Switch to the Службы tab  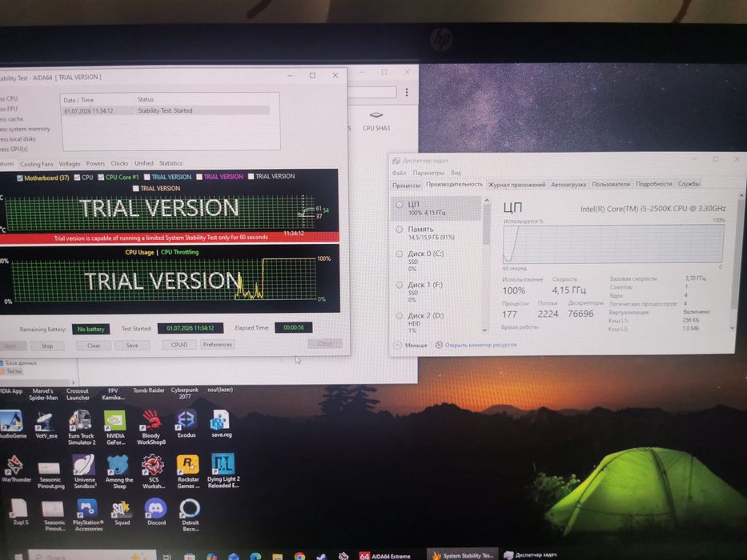[x=689, y=183]
